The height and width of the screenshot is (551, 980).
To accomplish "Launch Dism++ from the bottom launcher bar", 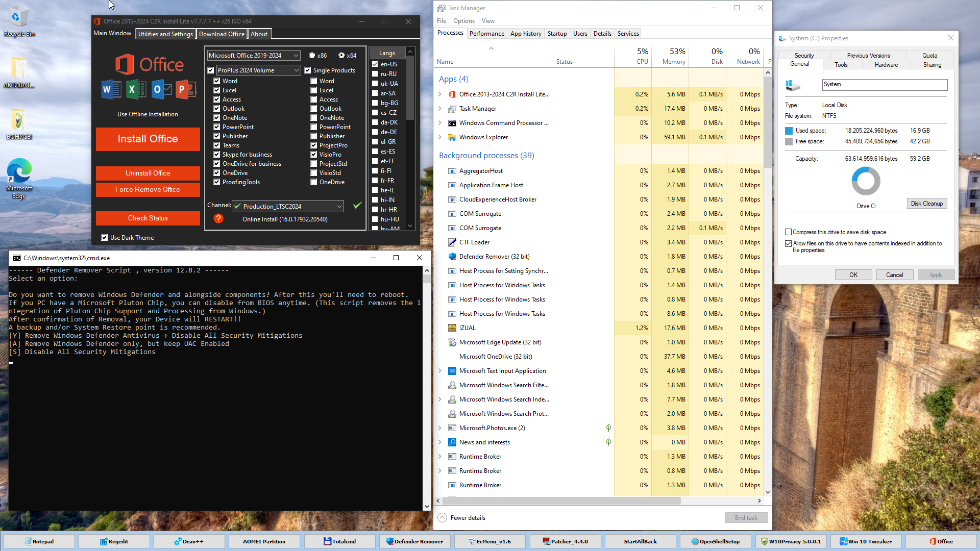I will click(x=188, y=541).
